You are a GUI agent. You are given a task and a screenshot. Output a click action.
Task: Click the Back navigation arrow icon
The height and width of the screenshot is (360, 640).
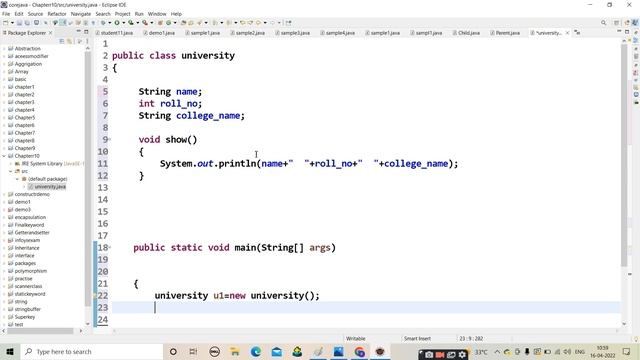click(x=258, y=23)
